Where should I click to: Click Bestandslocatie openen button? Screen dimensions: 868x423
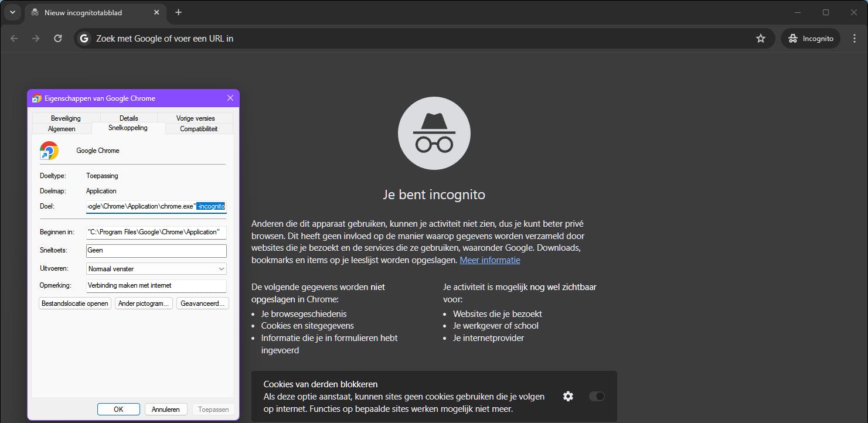click(75, 303)
